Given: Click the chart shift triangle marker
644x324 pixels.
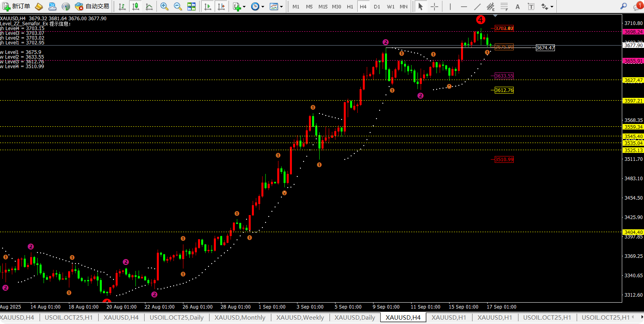Looking at the screenshot, I should click(x=495, y=16).
